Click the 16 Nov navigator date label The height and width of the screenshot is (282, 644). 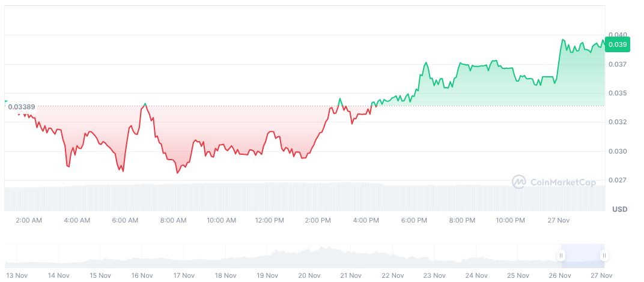(142, 275)
